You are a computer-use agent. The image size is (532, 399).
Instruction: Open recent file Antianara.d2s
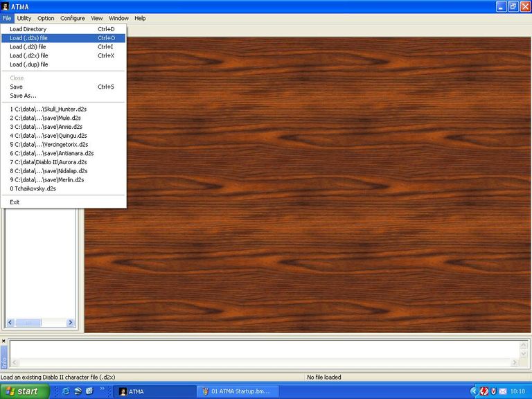point(64,153)
